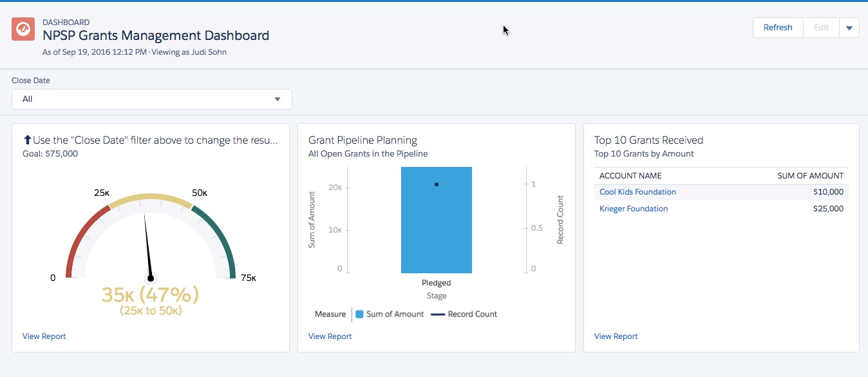Click the green 50k to 75k gauge segment
The width and height of the screenshot is (868, 377).
pos(218,238)
